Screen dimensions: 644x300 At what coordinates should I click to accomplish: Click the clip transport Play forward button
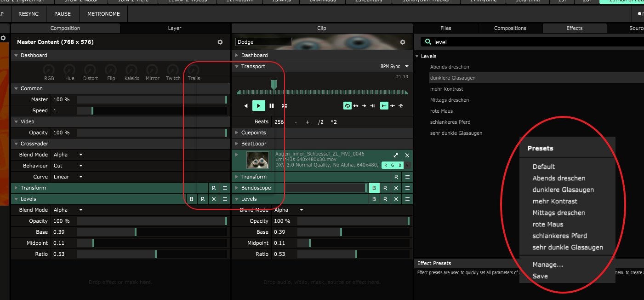click(258, 106)
